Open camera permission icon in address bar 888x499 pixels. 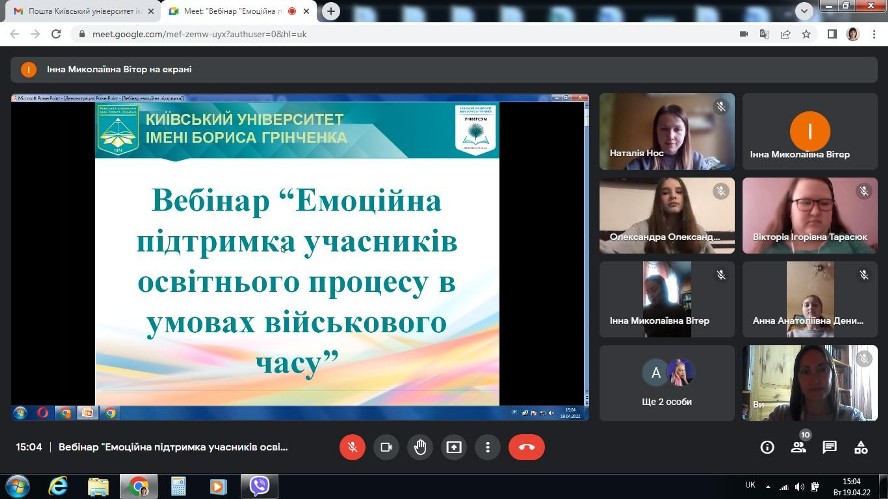[744, 34]
